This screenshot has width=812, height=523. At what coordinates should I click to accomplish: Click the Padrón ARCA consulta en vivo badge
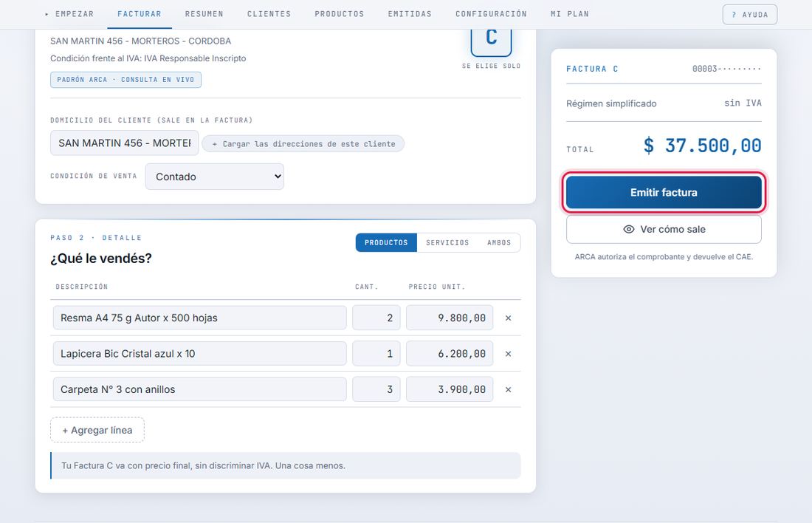125,80
